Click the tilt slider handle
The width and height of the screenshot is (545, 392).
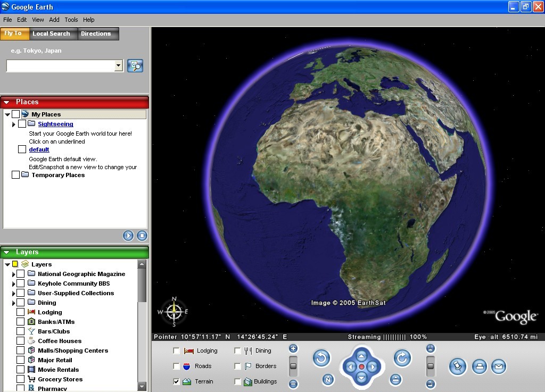coord(430,366)
